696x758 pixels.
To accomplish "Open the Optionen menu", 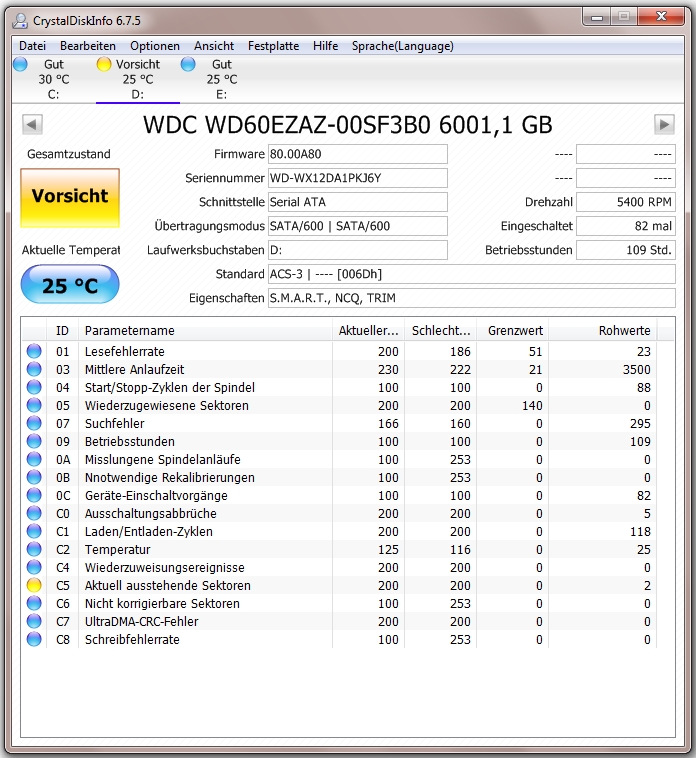I will [x=155, y=46].
